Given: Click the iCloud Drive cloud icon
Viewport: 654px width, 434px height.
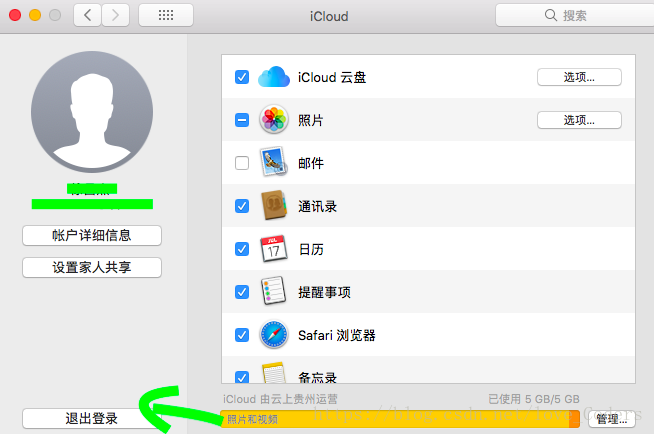Looking at the screenshot, I should coord(274,77).
